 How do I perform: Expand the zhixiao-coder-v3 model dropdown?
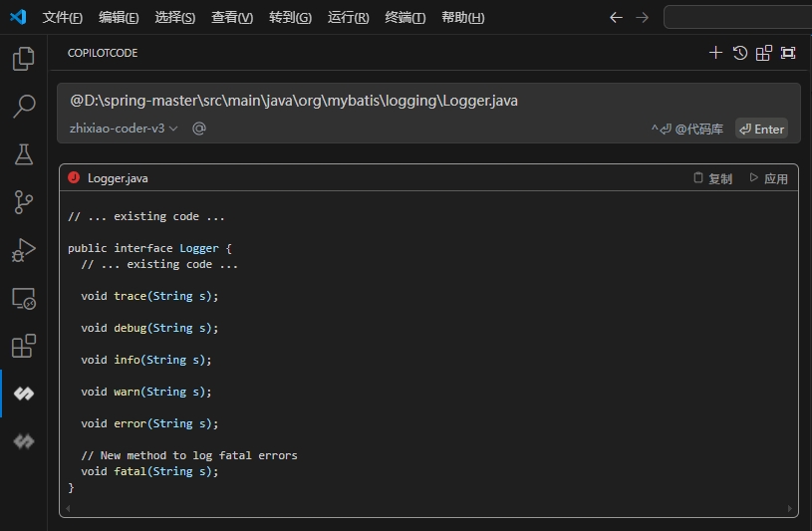124,129
